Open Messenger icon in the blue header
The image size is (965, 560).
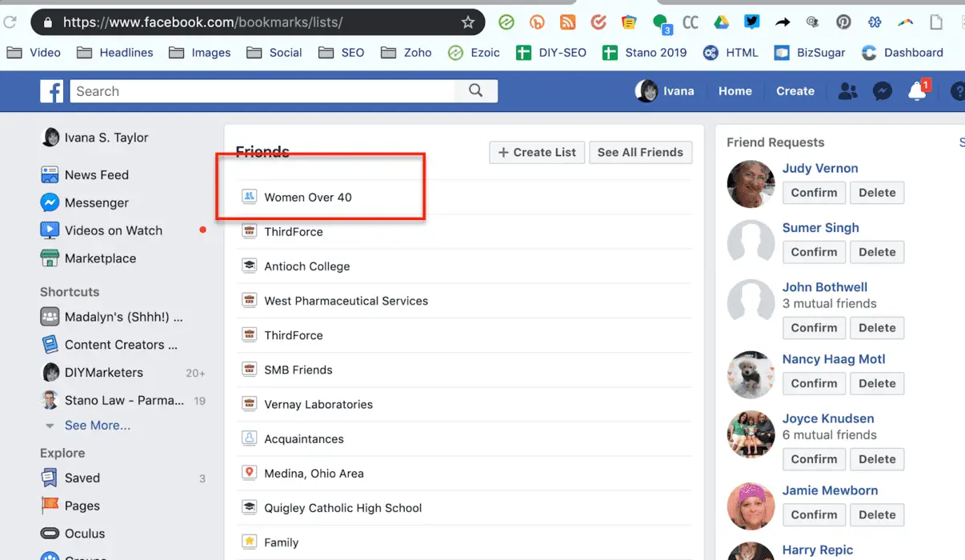point(883,91)
